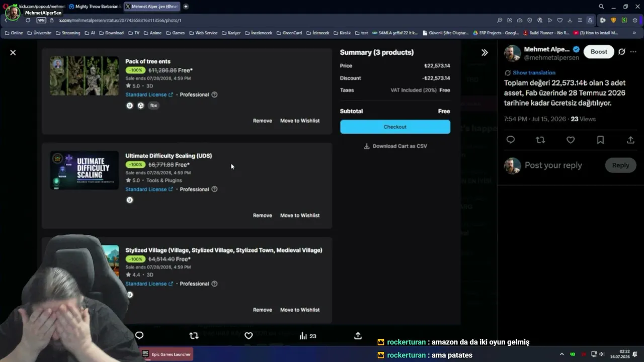Image resolution: width=644 pixels, height=362 pixels.
Task: Click the send/flow arrow icon in address bar
Action: (x=549, y=20)
